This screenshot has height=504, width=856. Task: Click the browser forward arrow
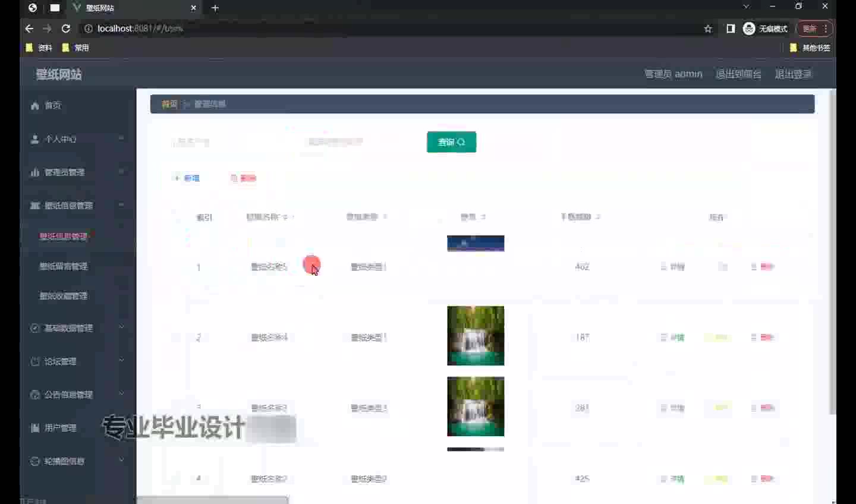pos(48,29)
